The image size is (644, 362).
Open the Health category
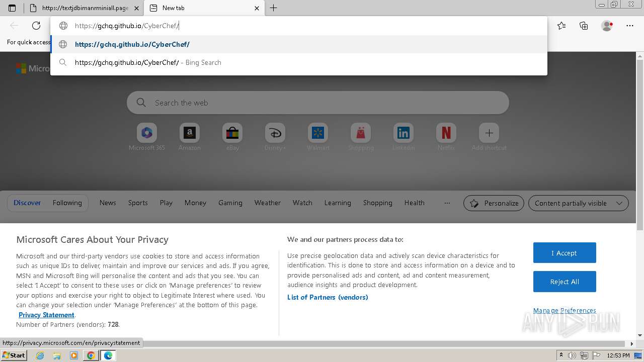point(414,203)
